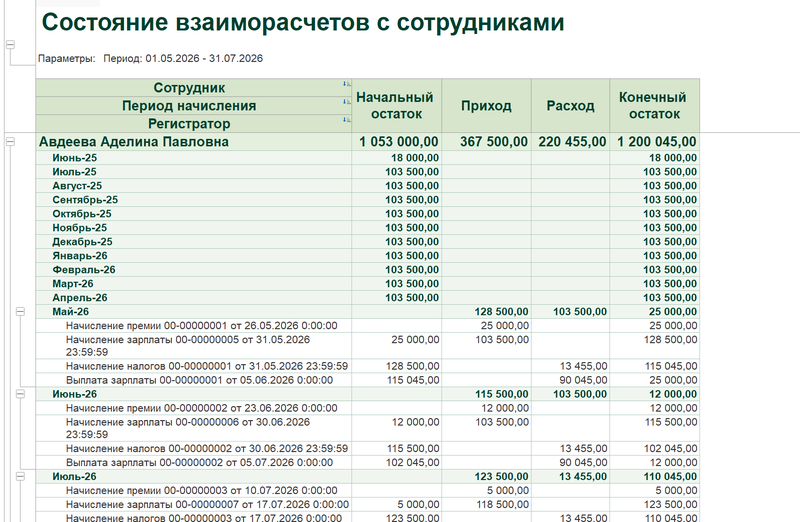Image resolution: width=800 pixels, height=522 pixels.
Task: Toggle sort icon on Период начисления header
Action: click(346, 102)
